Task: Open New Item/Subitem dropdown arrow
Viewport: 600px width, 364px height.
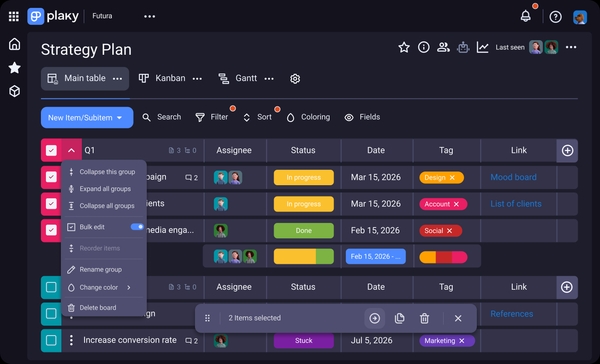Action: [x=119, y=118]
